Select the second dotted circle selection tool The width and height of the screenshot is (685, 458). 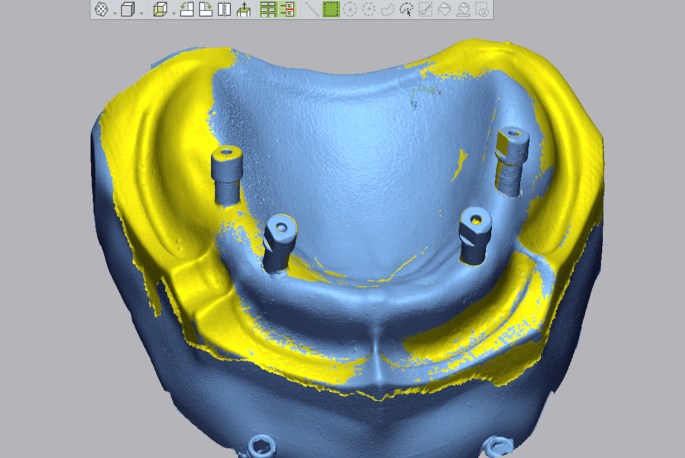click(x=369, y=9)
